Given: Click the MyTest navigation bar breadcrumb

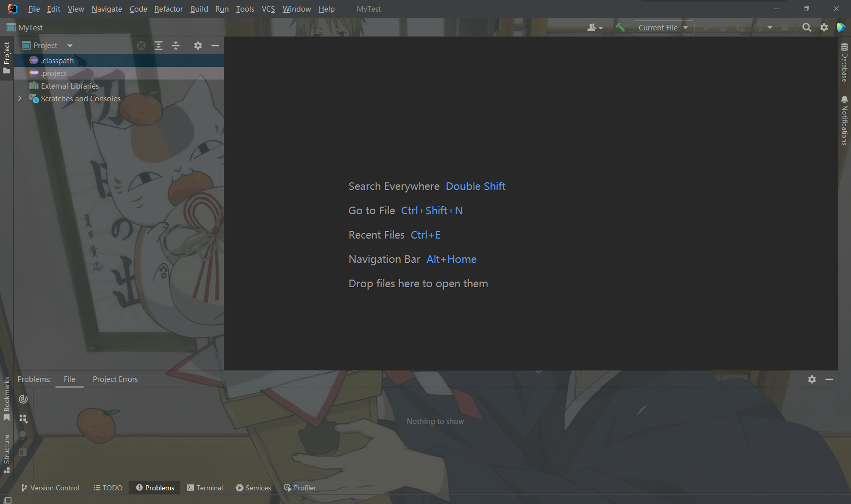Looking at the screenshot, I should coord(25,27).
